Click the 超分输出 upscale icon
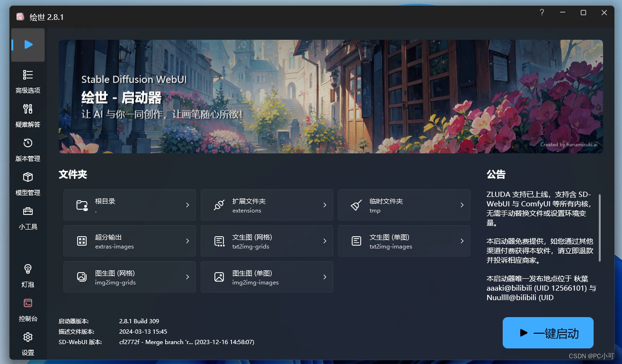This screenshot has height=364, width=622. tap(82, 241)
